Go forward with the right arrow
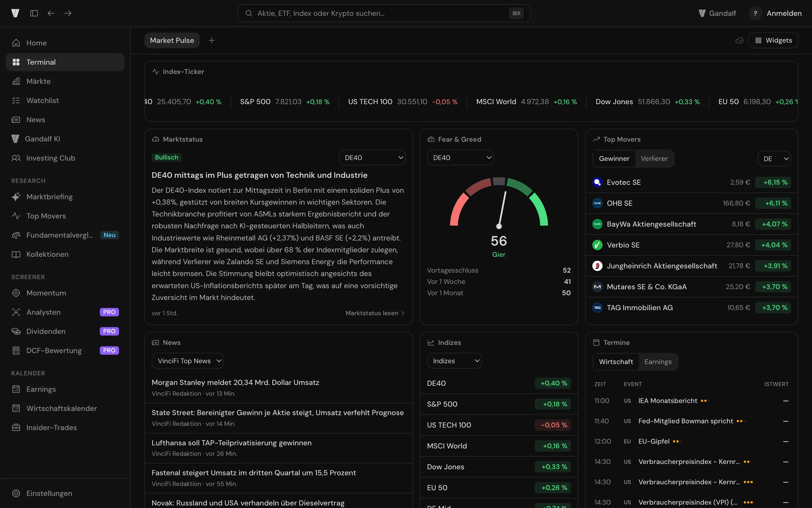The width and height of the screenshot is (812, 508). (x=68, y=13)
